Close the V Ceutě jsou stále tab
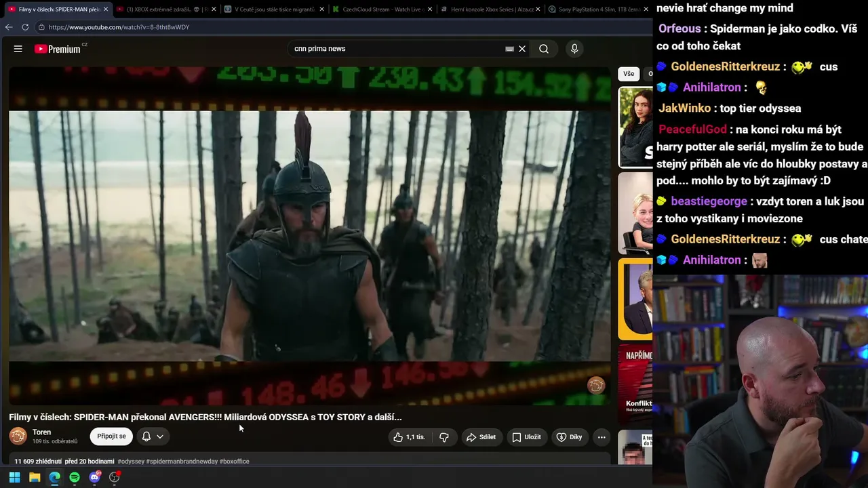 [321, 9]
